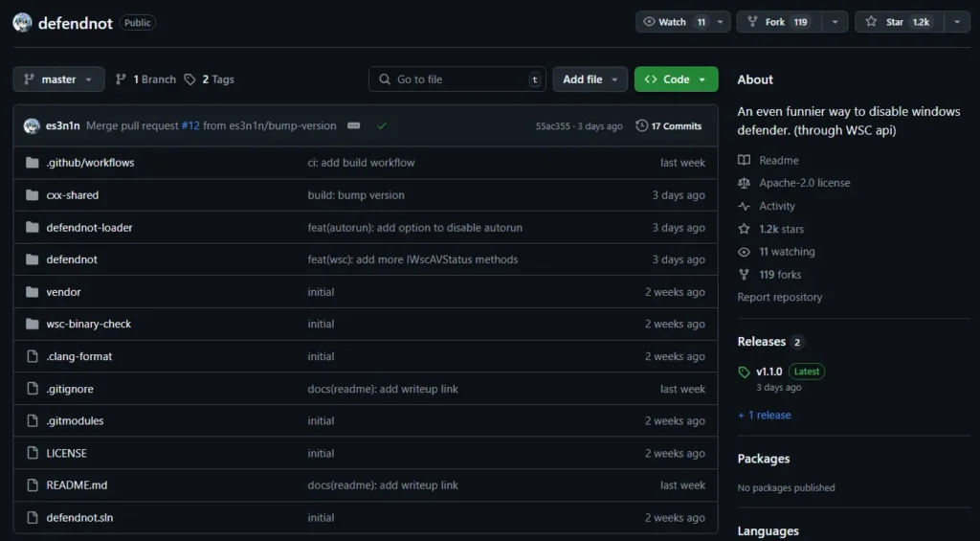Screen dimensions: 980x541
Task: Click the es3n1n author name
Action: [x=62, y=125]
